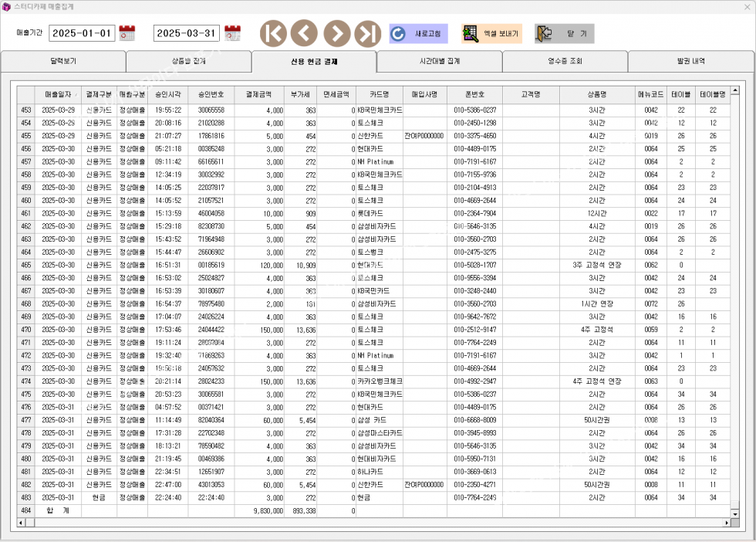Open the 상품별 집계 tab
Viewport: 756px width, 542px height.
click(188, 61)
